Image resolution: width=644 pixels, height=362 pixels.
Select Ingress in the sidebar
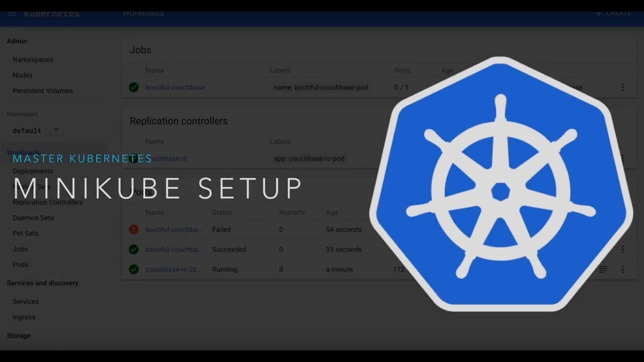click(24, 317)
